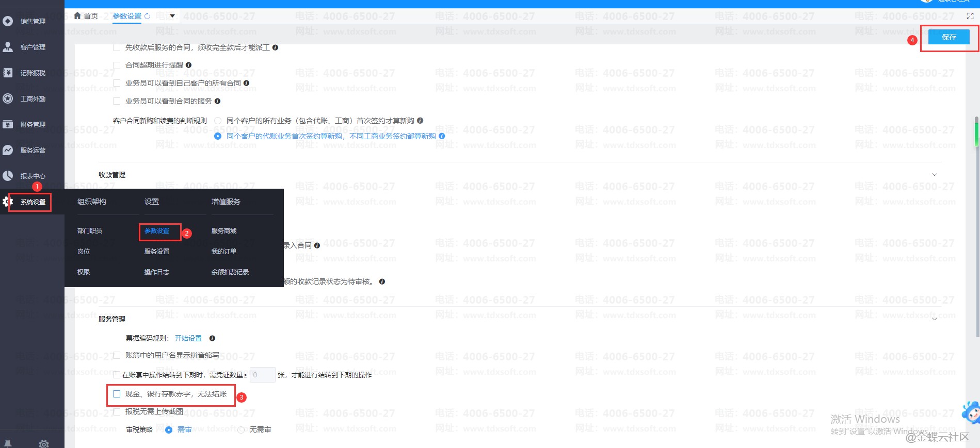980x448 pixels.
Task: Open 报表中心 pie chart icon
Action: 8,176
